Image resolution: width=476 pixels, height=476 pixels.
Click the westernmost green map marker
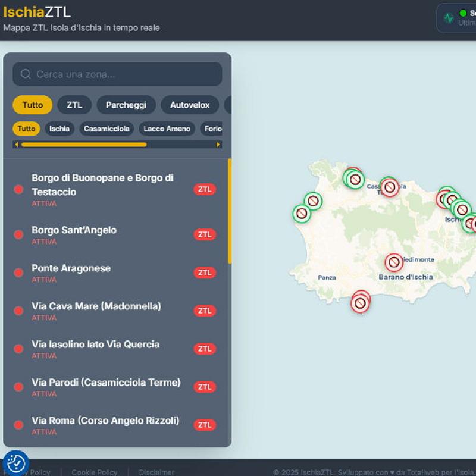pyautogui.click(x=302, y=214)
